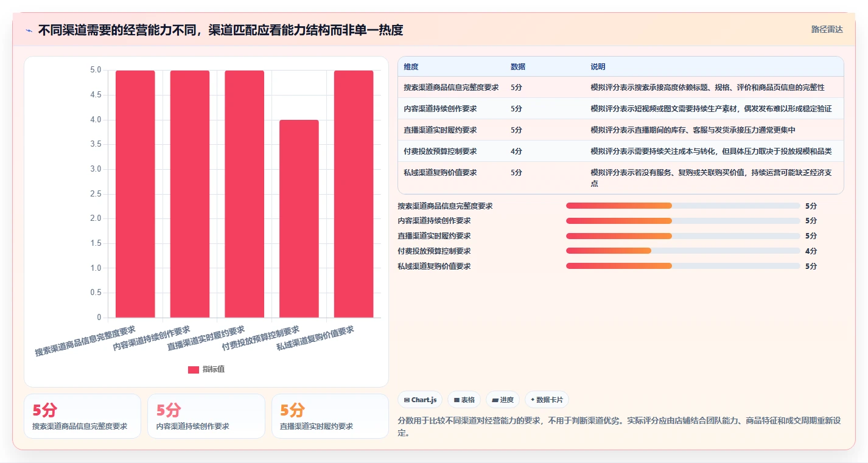The height and width of the screenshot is (463, 868).
Task: Click the 数据 table column header
Action: click(518, 66)
